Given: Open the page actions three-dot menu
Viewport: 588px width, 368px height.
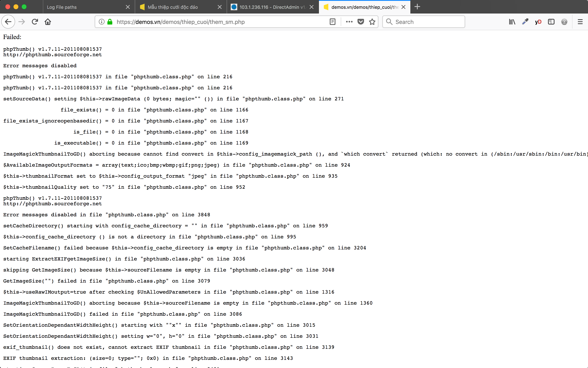Looking at the screenshot, I should (349, 22).
